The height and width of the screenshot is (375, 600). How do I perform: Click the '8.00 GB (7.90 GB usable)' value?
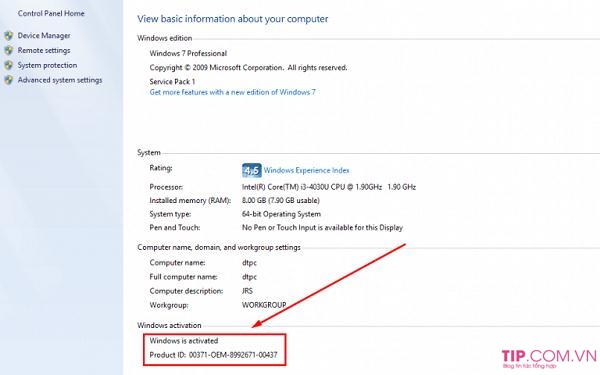click(280, 201)
